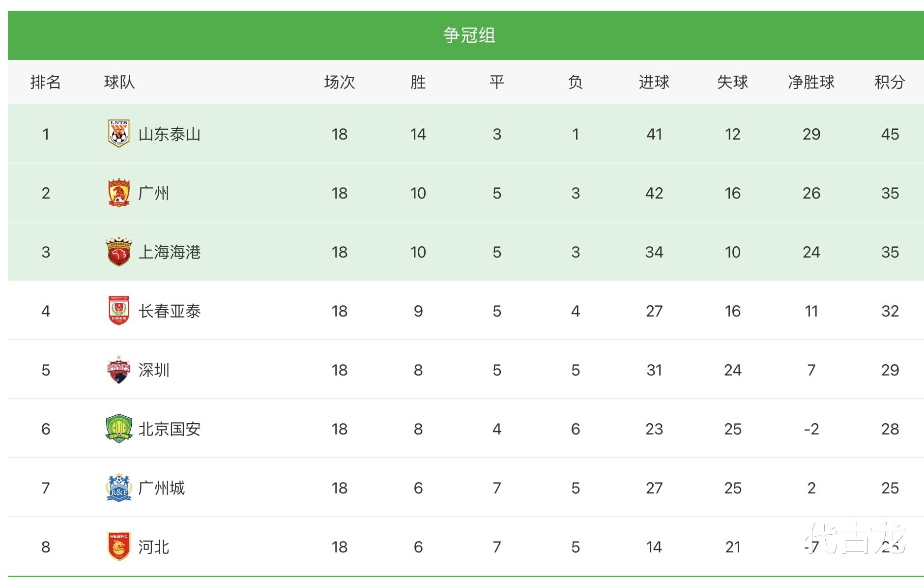Click the 排名 column header
The image size is (924, 577).
[x=46, y=82]
